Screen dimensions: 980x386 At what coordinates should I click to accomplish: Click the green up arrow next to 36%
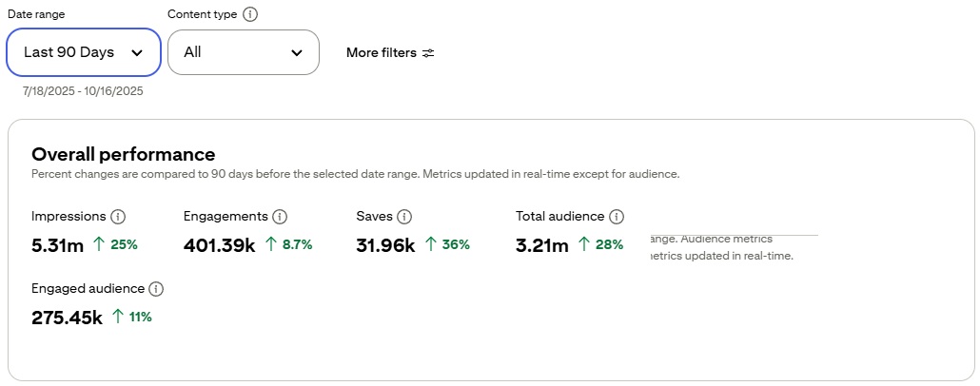pos(431,244)
